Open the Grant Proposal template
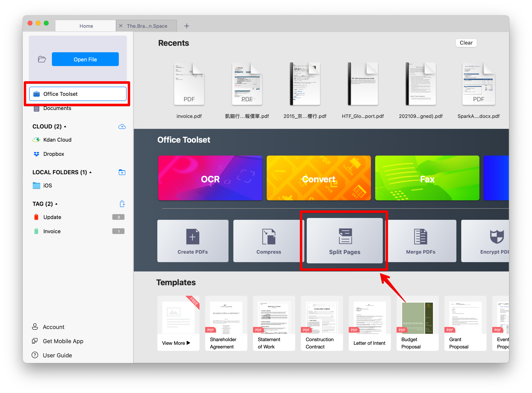The image size is (532, 393). click(x=465, y=323)
